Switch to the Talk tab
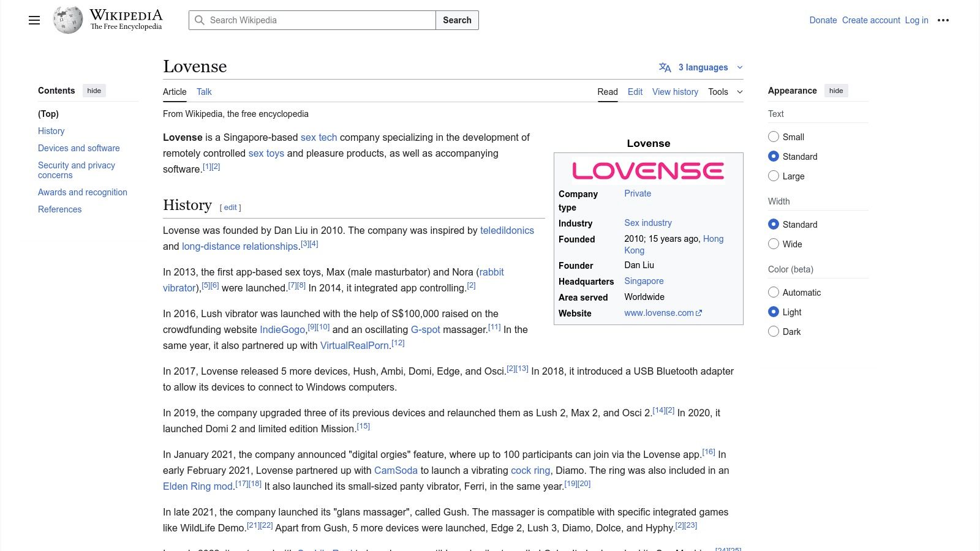The image size is (980, 551). pyautogui.click(x=204, y=92)
